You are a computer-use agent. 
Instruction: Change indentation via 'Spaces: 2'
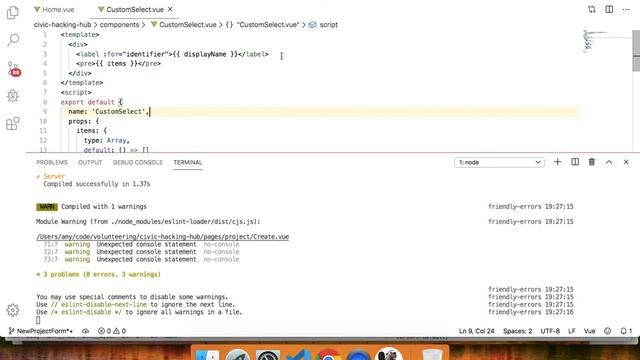tap(517, 331)
